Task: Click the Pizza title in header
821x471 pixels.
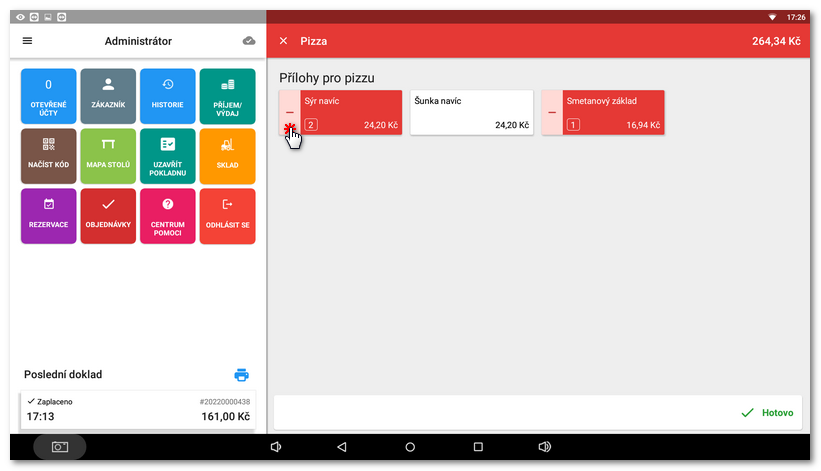Action: tap(314, 41)
